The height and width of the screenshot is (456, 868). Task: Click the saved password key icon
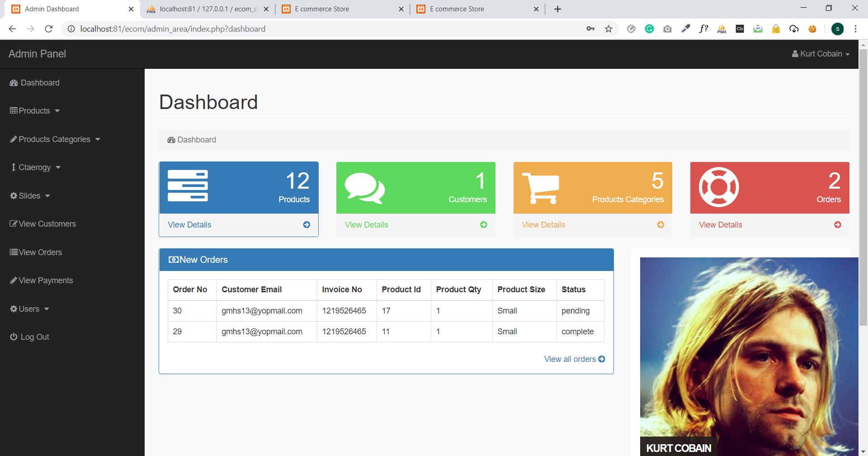(590, 29)
